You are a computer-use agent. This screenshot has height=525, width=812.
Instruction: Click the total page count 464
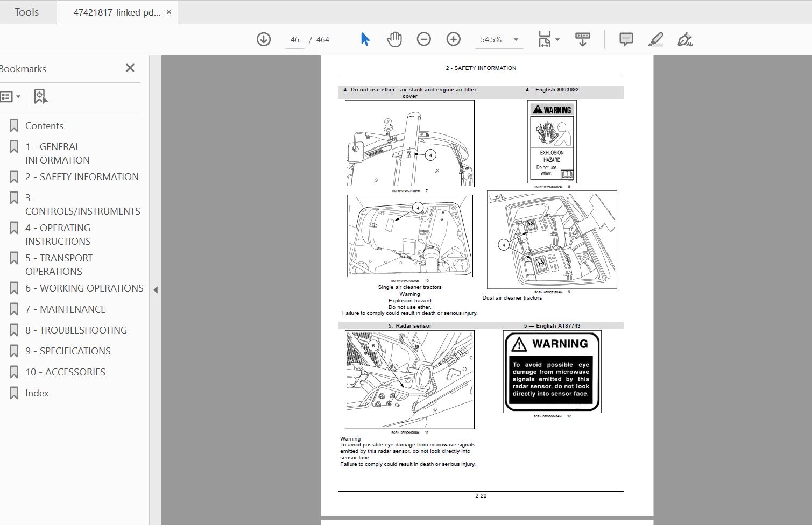pos(323,40)
